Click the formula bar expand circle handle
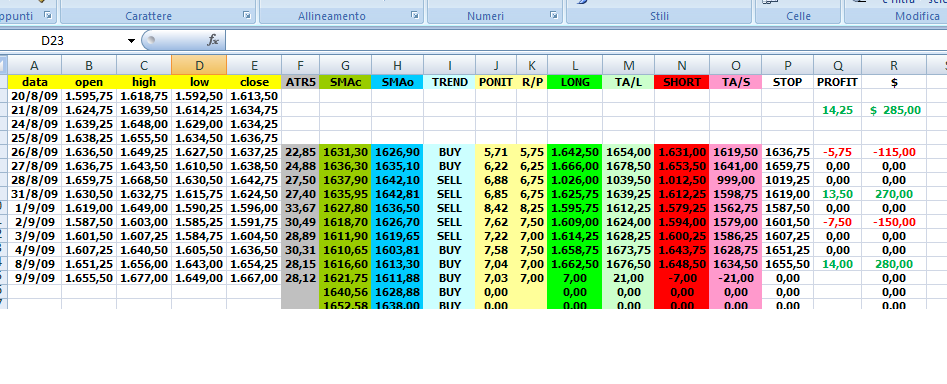 pyautogui.click(x=151, y=40)
